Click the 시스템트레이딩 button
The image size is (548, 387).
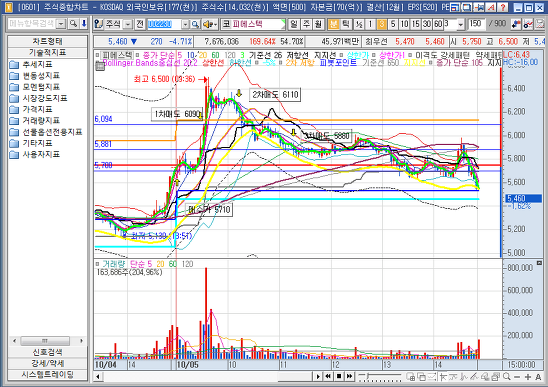48,375
